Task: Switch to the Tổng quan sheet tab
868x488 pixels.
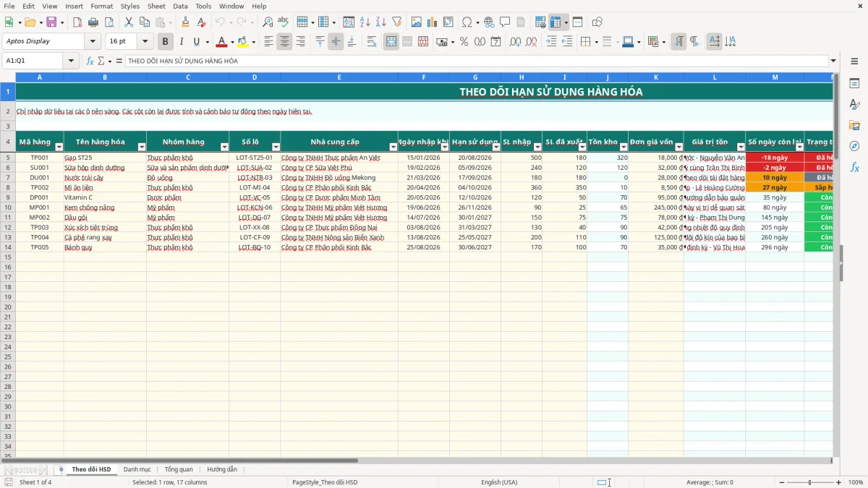Action: point(179,469)
